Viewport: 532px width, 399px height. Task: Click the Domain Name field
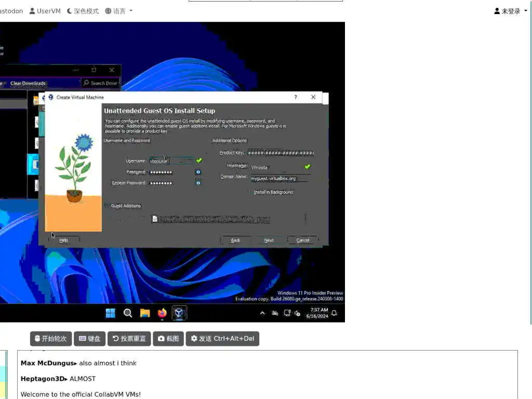click(280, 178)
